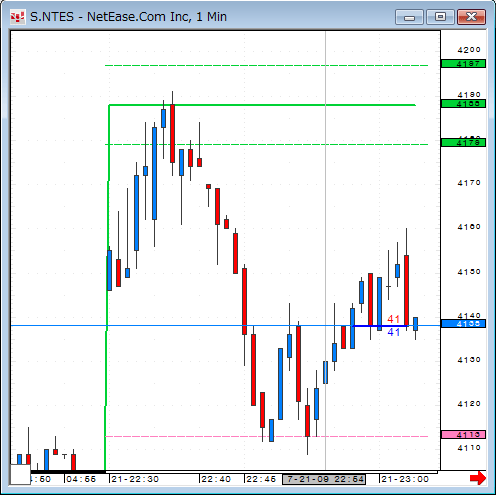Viewport: 496px width, 495px height.
Task: Click the solid green horizontal high line
Action: pyautogui.click(x=262, y=105)
